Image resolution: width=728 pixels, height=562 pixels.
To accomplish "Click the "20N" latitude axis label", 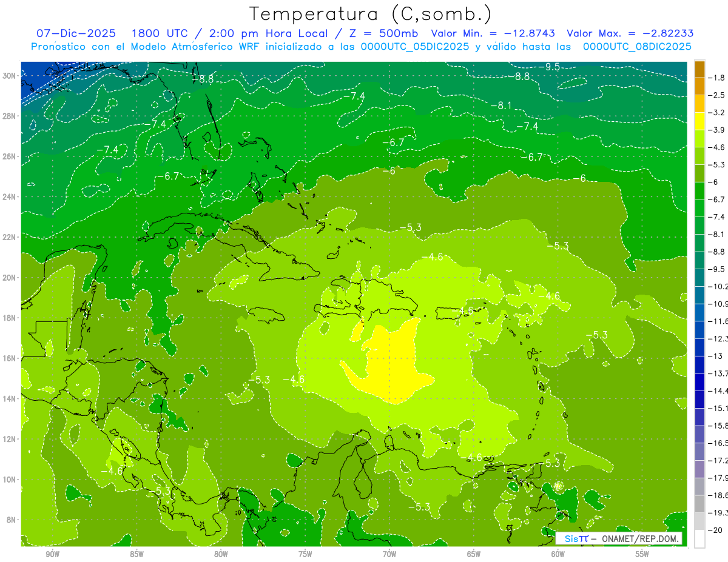I will point(10,277).
